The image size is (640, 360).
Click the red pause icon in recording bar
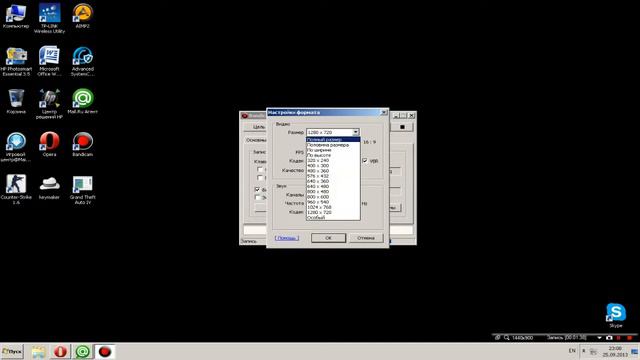pos(619,338)
